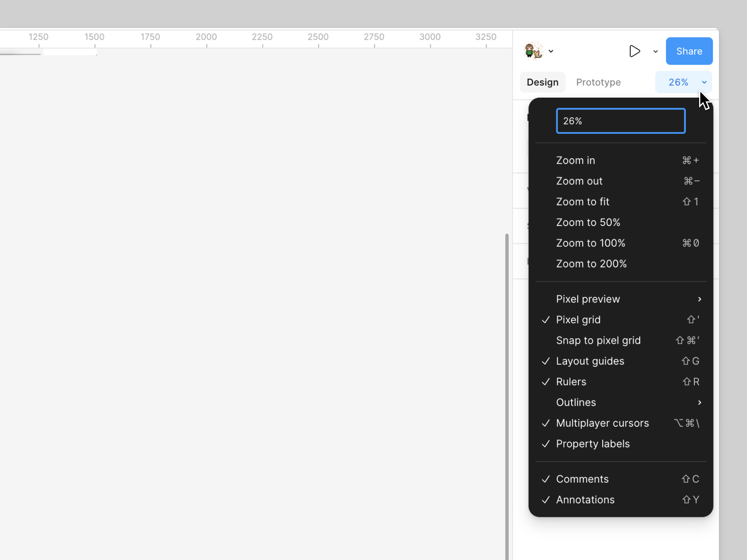Click the 26% zoom dropdown chevron
The image size is (747, 560).
point(704,82)
